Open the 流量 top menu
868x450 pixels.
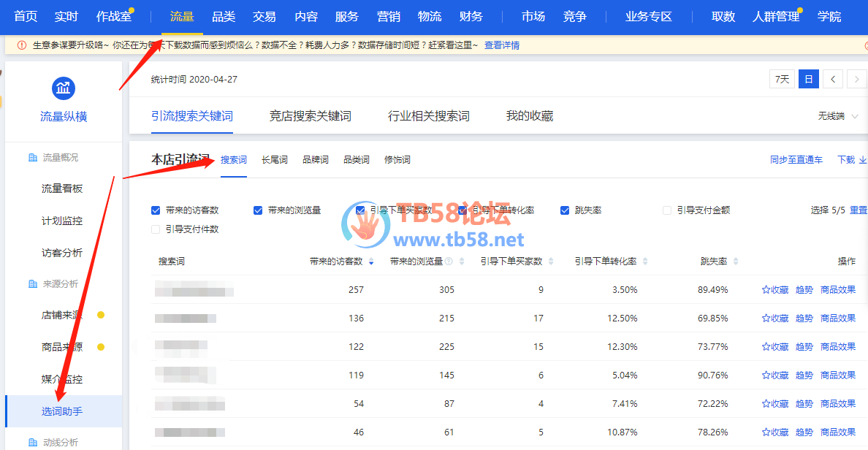(x=182, y=17)
